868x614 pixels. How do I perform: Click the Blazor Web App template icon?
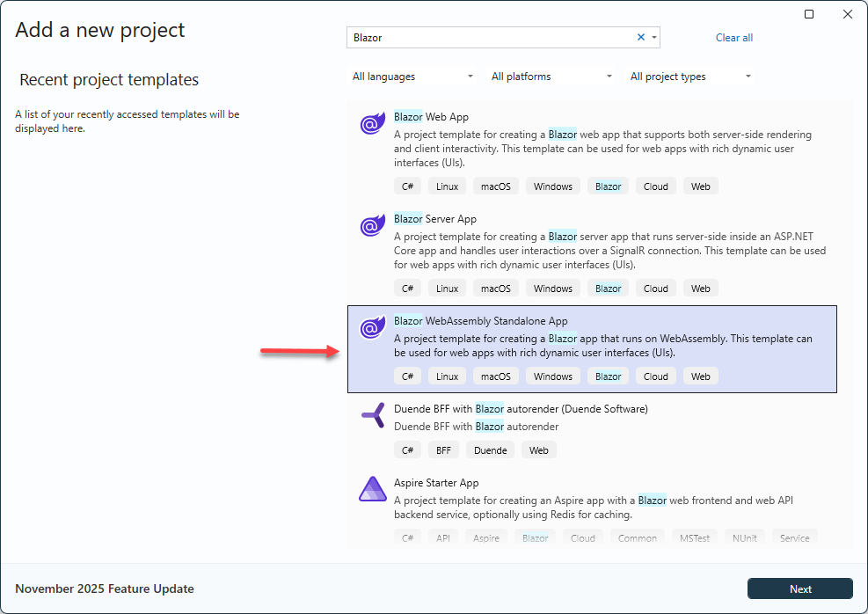tap(373, 124)
